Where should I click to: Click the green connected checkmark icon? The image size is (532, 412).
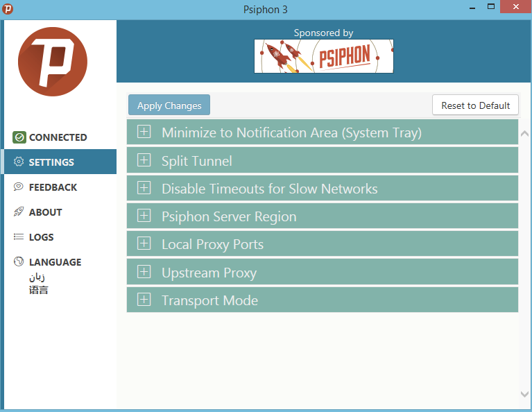pyautogui.click(x=19, y=137)
